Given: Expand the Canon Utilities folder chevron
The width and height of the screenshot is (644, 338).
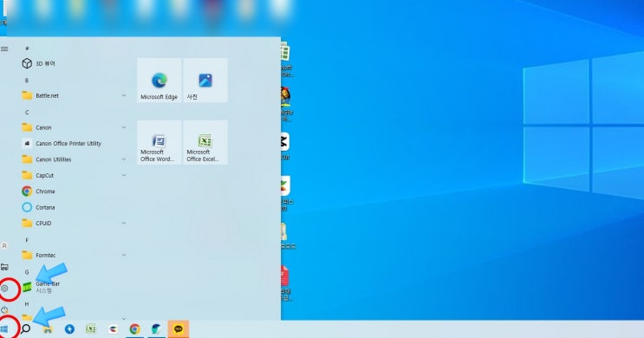Looking at the screenshot, I should (x=124, y=159).
